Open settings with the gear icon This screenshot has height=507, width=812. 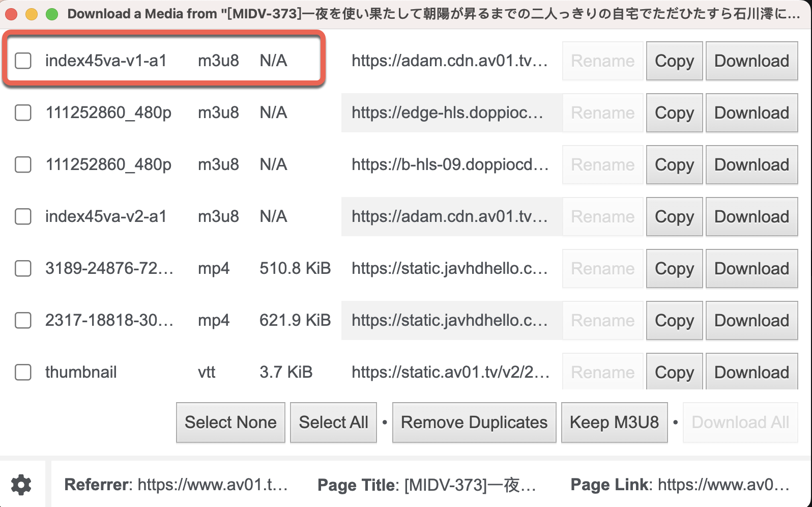[x=21, y=485]
